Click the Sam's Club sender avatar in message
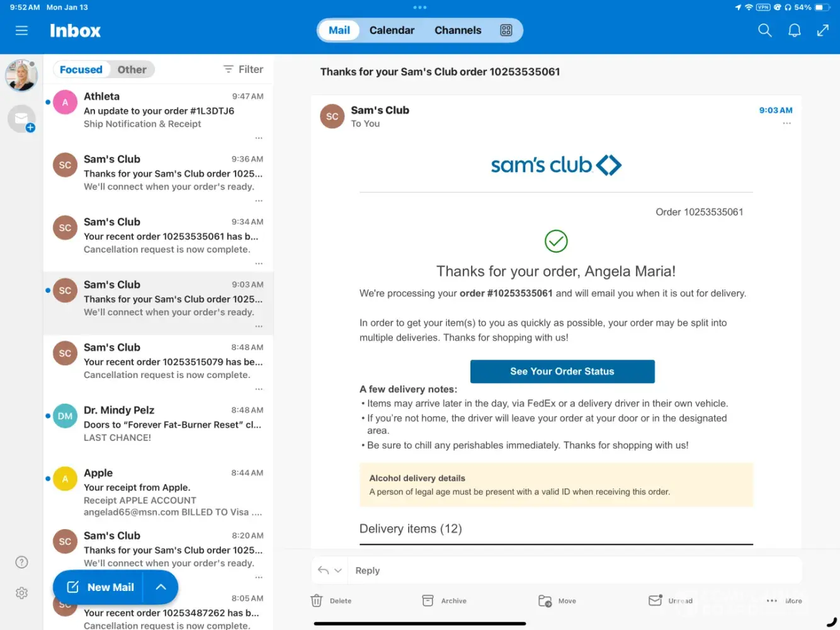The image size is (840, 630). [x=332, y=116]
